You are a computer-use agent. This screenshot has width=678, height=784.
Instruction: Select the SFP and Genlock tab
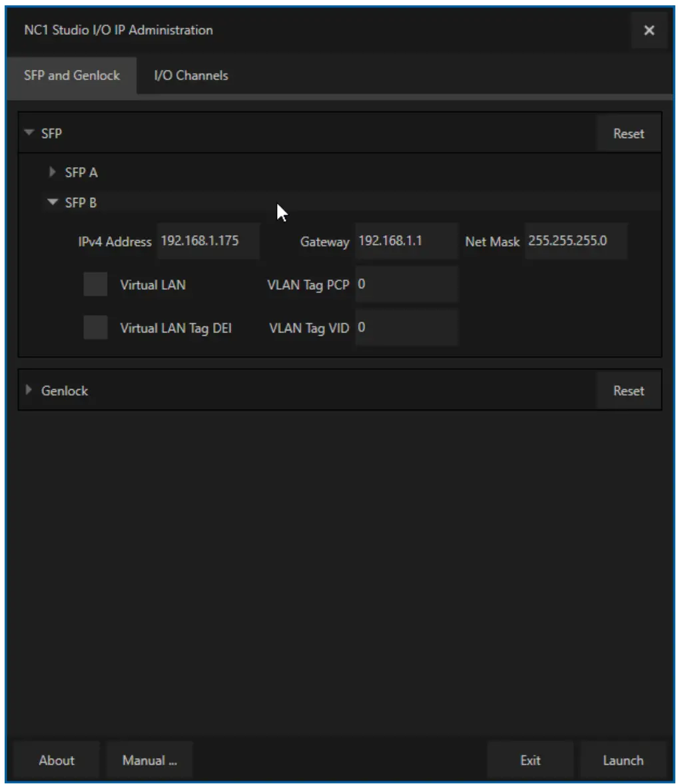pos(71,75)
